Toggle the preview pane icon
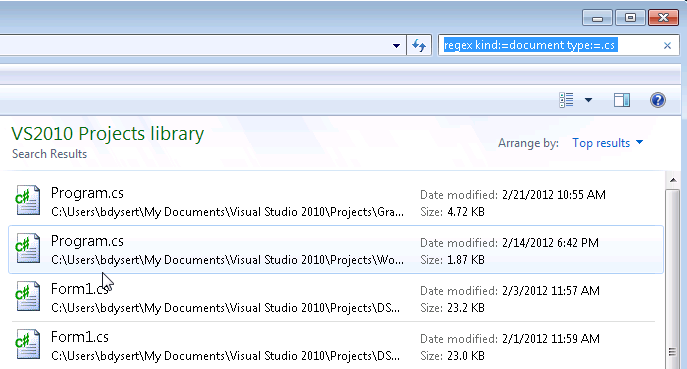 (622, 100)
